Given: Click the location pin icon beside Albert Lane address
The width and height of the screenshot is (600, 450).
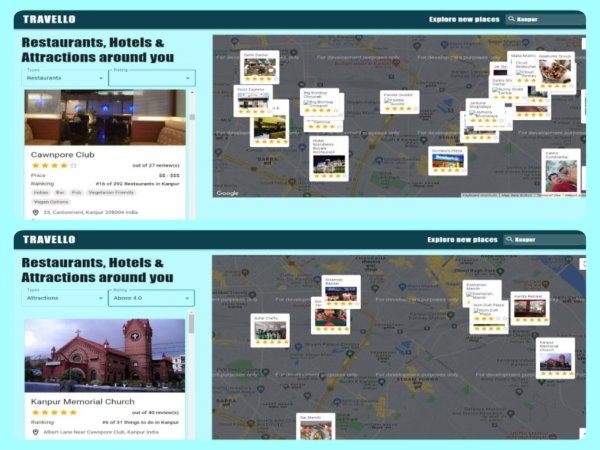Looking at the screenshot, I should 35,432.
